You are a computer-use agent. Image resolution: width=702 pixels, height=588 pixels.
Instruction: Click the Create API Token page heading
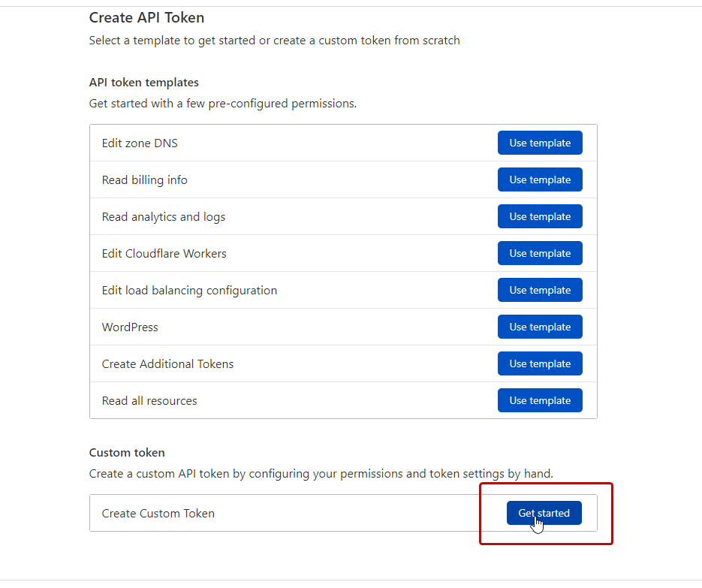click(146, 17)
